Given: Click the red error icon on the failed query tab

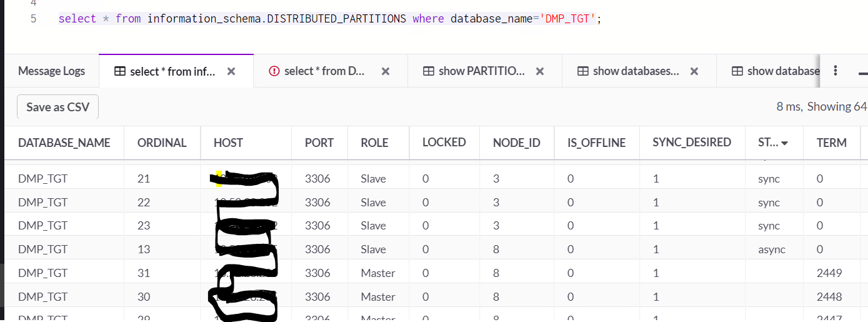Looking at the screenshot, I should click(274, 71).
